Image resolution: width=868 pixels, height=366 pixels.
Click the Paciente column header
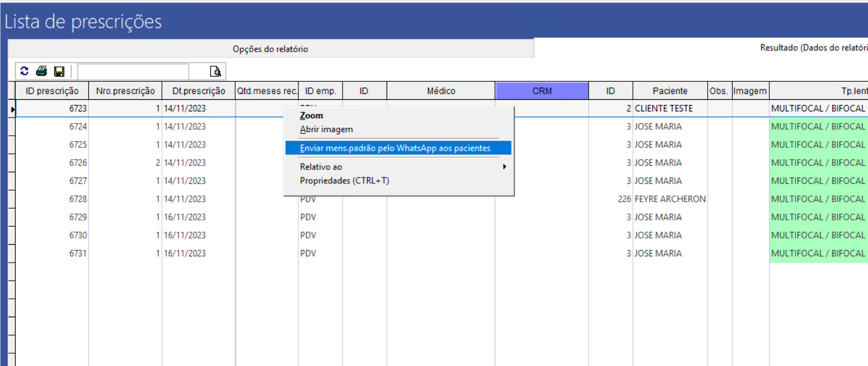click(669, 90)
